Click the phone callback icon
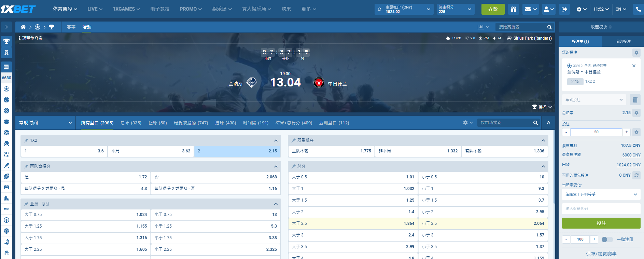 (638, 9)
